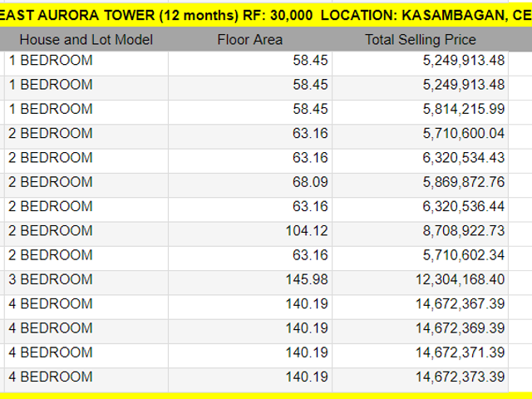This screenshot has width=532, height=399.
Task: Select the price cell 6,320,534.43
Action: pyautogui.click(x=420, y=161)
